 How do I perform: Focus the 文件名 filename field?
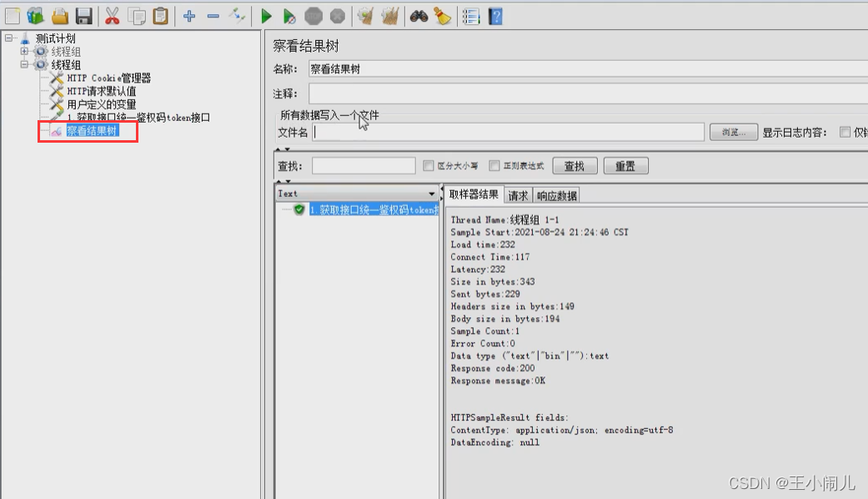[508, 133]
